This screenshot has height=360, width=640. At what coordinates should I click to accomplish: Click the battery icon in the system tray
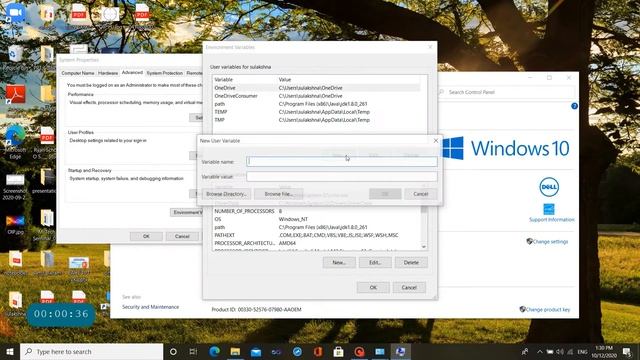pyautogui.click(x=550, y=351)
